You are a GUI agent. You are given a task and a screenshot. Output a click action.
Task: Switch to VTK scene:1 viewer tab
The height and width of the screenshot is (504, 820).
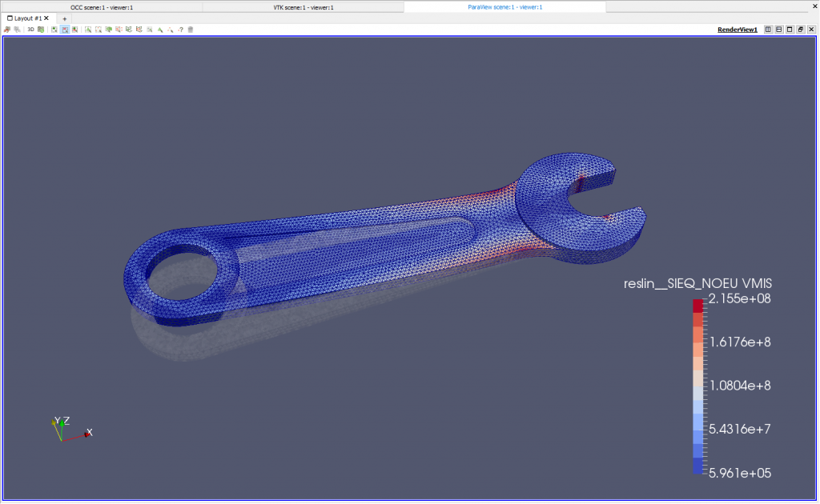(x=303, y=7)
